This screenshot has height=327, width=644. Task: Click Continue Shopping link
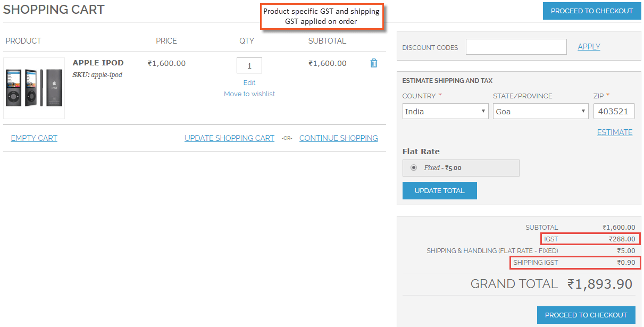click(x=339, y=138)
